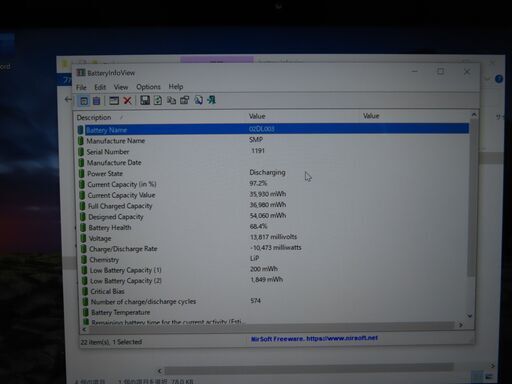This screenshot has width=512, height=384.
Task: Click the BatteryInfoView title bar app icon
Action: click(81, 73)
